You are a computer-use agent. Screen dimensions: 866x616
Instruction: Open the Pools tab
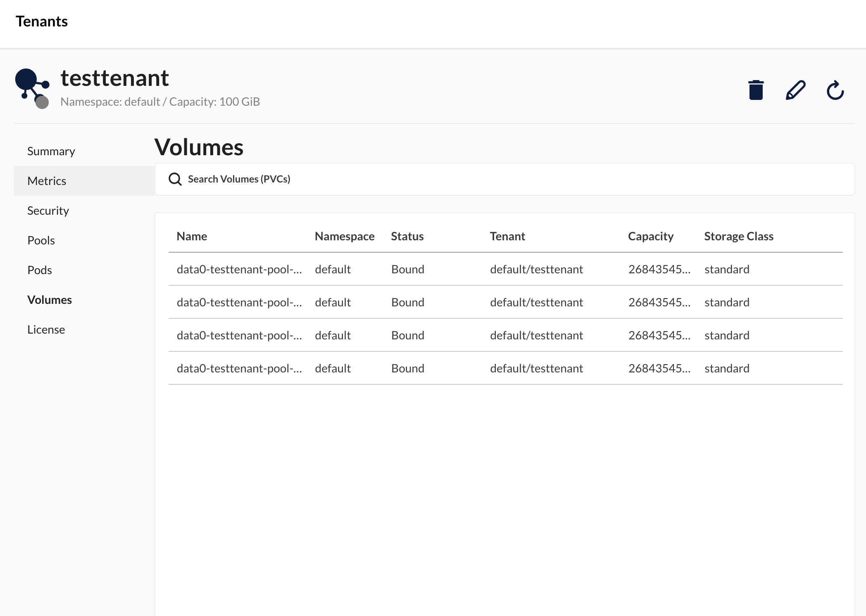(41, 241)
